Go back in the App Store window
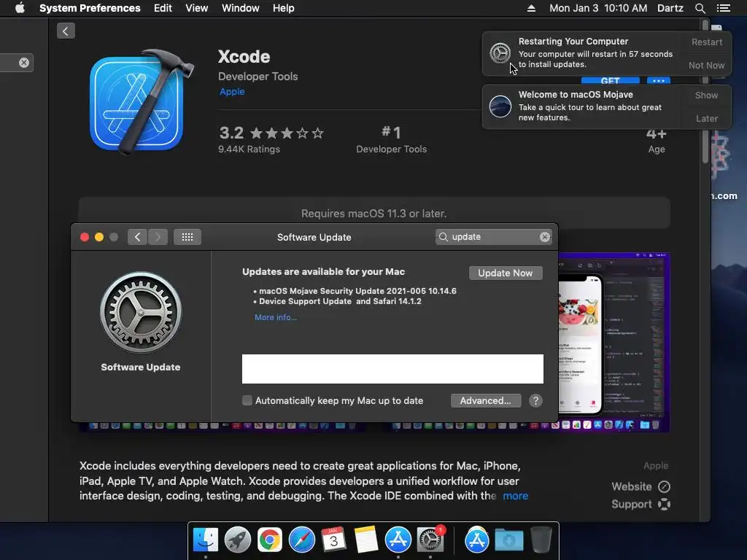Screen dimensions: 747x560 coord(66,31)
